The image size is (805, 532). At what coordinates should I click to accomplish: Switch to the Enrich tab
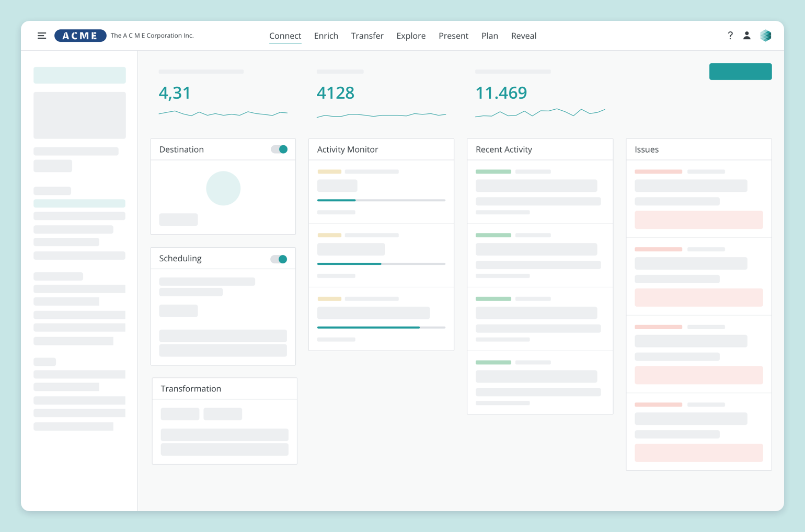tap(326, 36)
